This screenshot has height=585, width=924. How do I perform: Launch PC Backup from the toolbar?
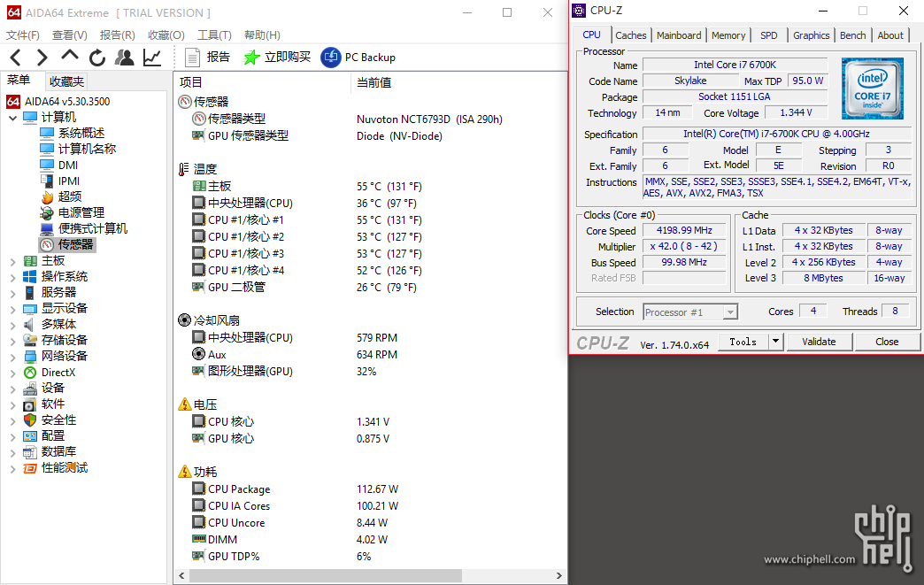pyautogui.click(x=358, y=58)
